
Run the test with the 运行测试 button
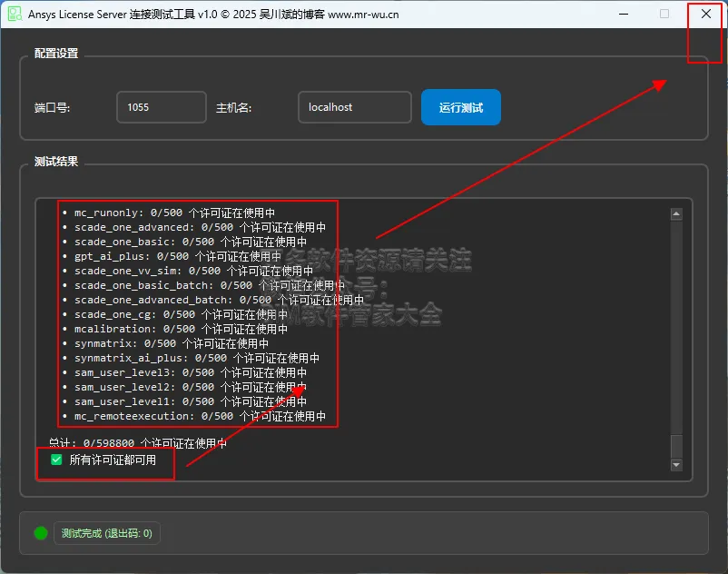[460, 107]
